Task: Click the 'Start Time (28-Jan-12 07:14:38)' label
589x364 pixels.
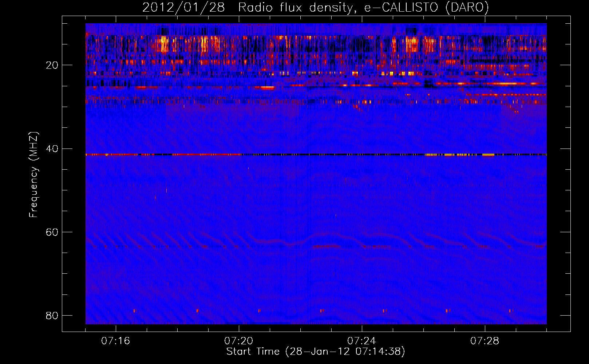Action: click(x=316, y=352)
